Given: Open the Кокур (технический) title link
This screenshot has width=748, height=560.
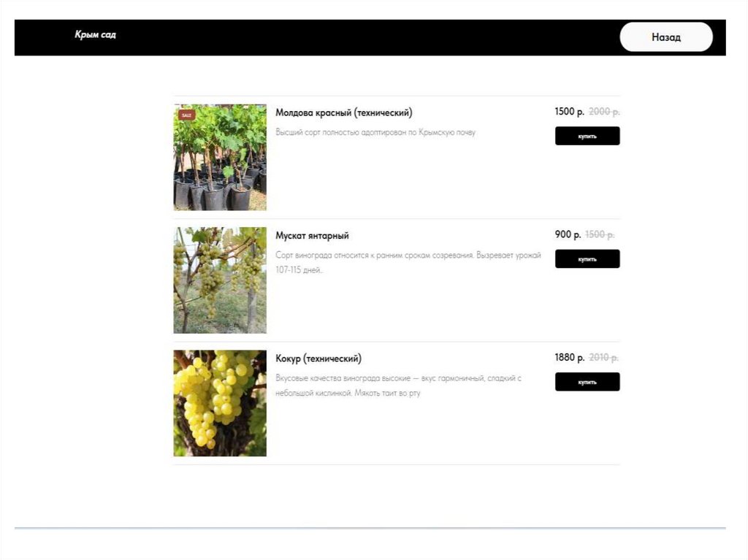Looking at the screenshot, I should click(318, 358).
